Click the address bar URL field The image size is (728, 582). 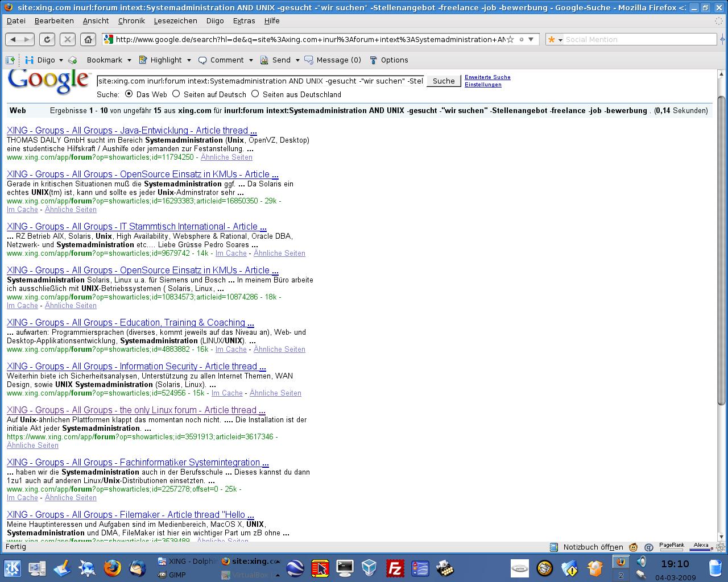310,39
